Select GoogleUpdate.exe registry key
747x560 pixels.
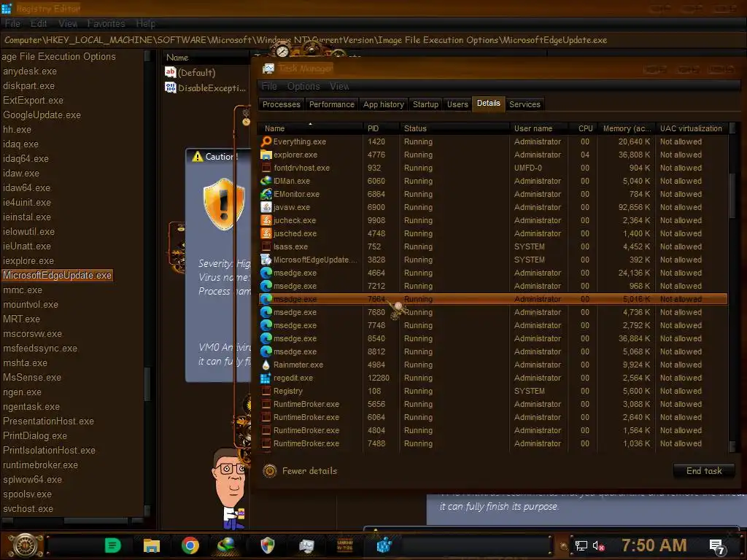[x=42, y=115]
